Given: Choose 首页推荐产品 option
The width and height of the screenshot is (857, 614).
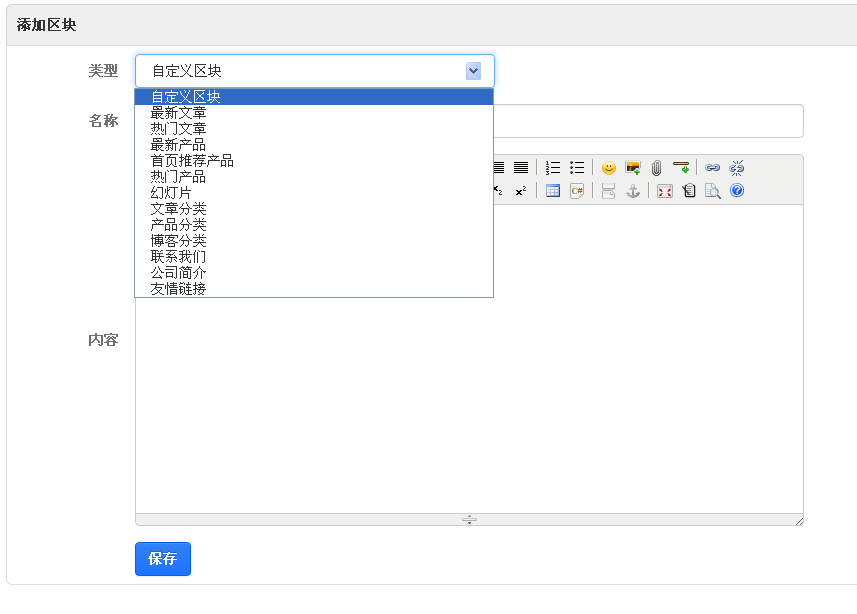Looking at the screenshot, I should pyautogui.click(x=314, y=161).
